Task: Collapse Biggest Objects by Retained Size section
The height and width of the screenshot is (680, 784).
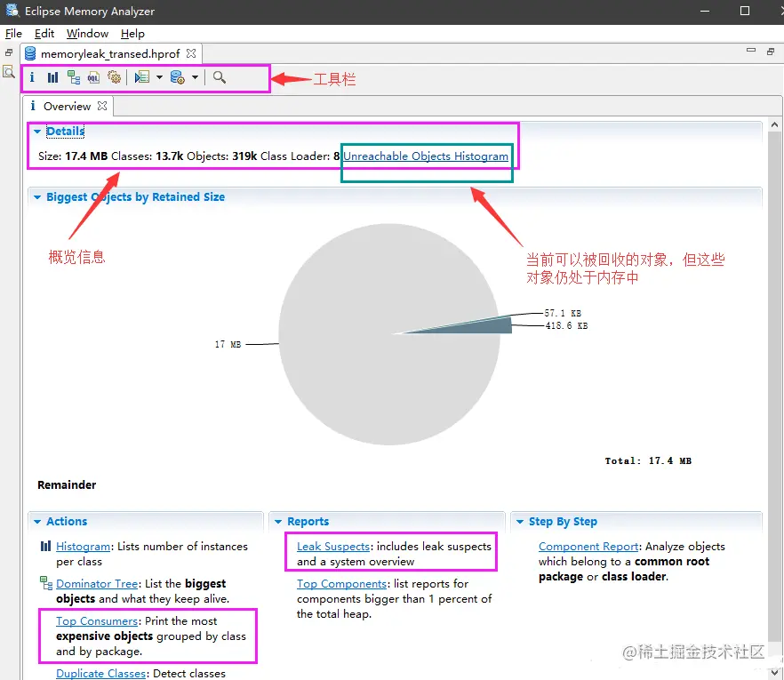Action: click(x=37, y=197)
